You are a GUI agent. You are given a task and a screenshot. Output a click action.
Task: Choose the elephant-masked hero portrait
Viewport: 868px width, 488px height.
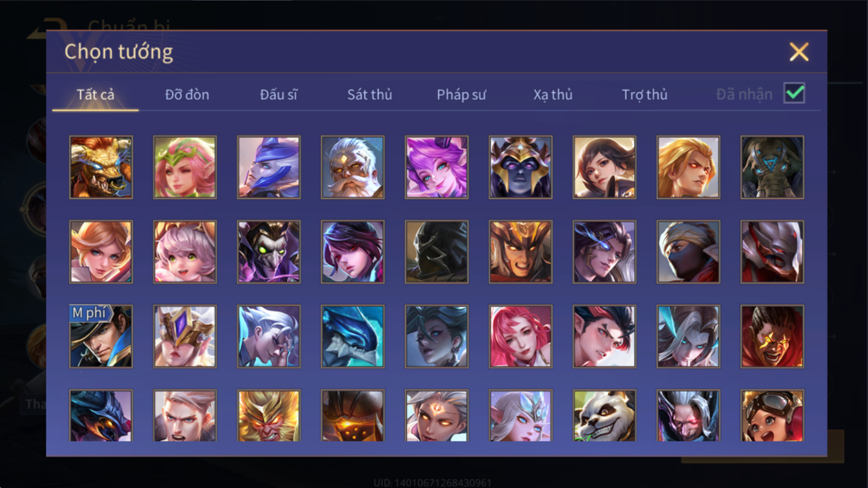point(772,167)
